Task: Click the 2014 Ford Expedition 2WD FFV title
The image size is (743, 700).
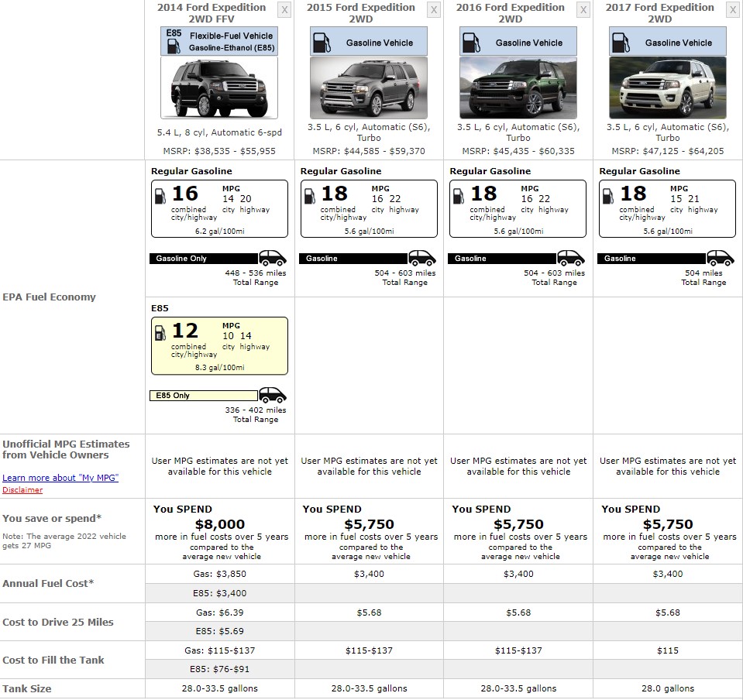Action: point(212,13)
